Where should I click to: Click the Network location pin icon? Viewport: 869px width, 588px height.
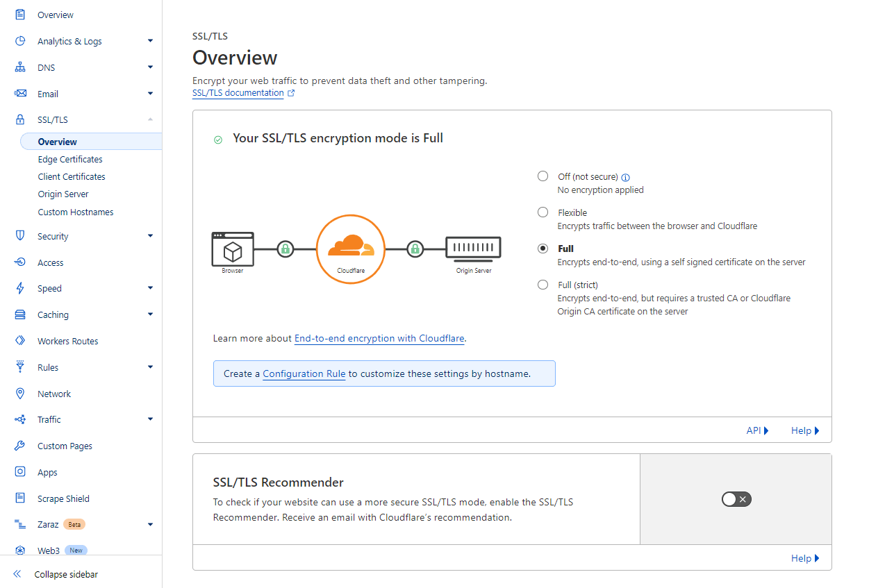20,394
